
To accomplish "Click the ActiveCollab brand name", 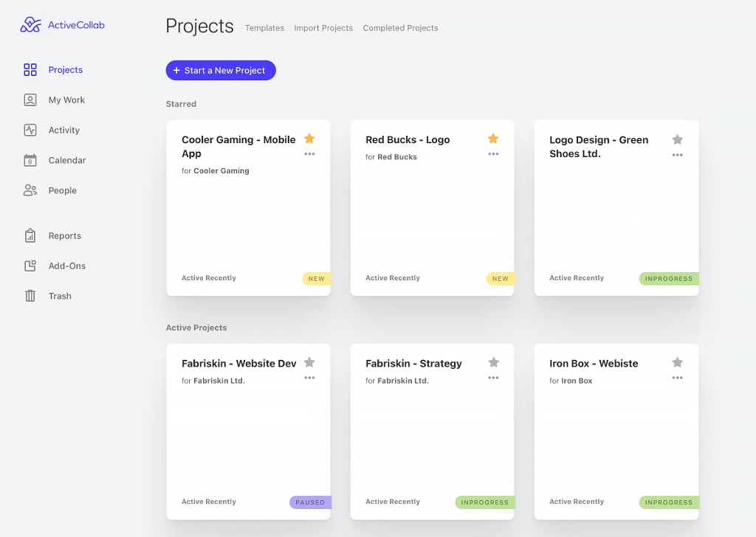I will pyautogui.click(x=76, y=25).
